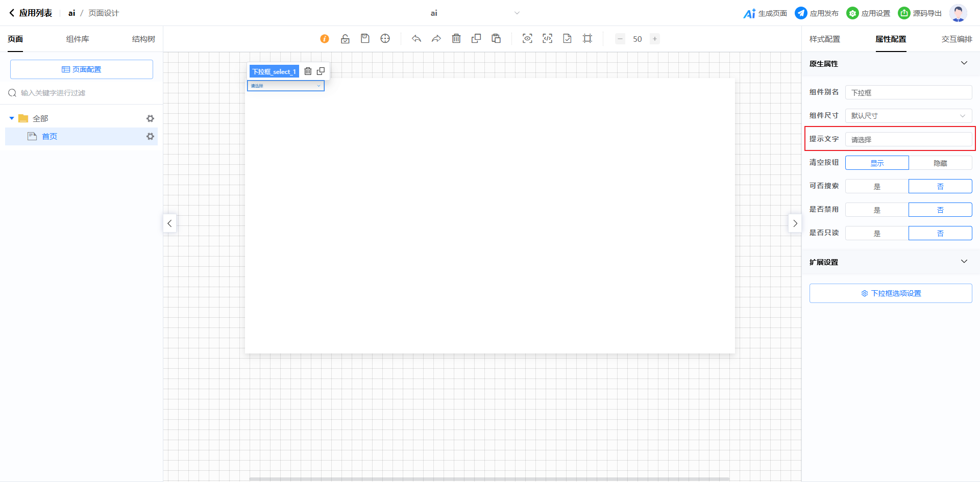Collapse the 原生属性 section

pos(964,63)
